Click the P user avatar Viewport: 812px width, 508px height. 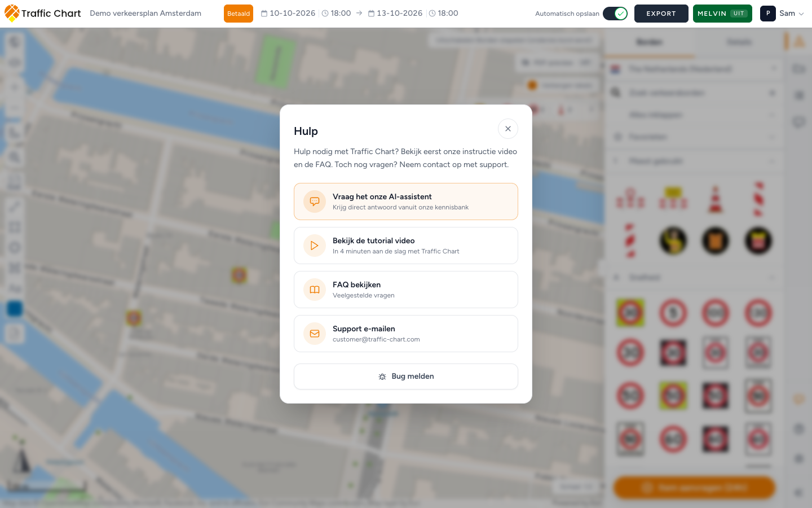click(x=768, y=14)
